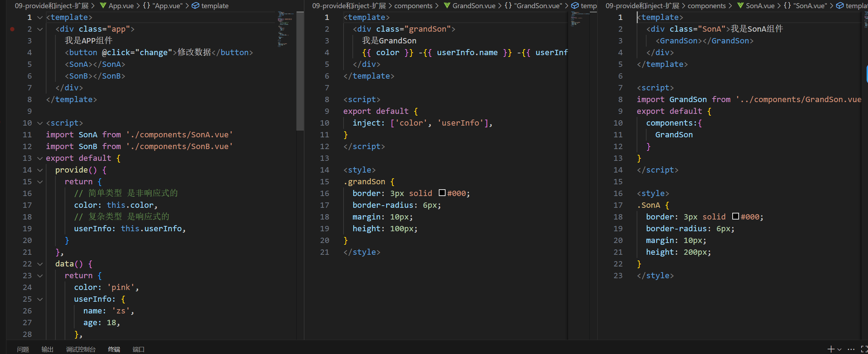Viewport: 868px width, 354px height.
Task: Click the inject: ['color', 'userInfo'] line
Action: (422, 123)
